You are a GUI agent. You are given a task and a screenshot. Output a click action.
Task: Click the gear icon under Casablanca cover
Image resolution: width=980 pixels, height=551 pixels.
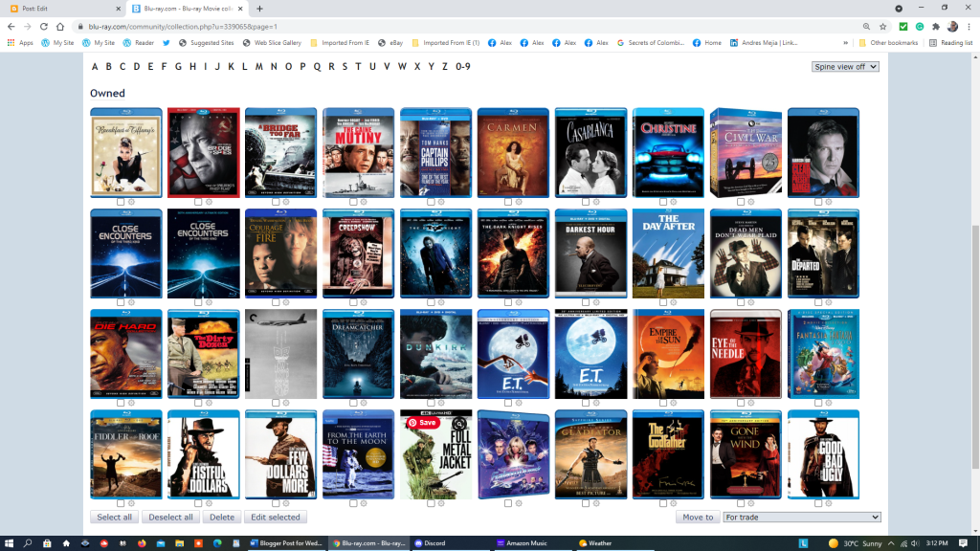point(595,202)
